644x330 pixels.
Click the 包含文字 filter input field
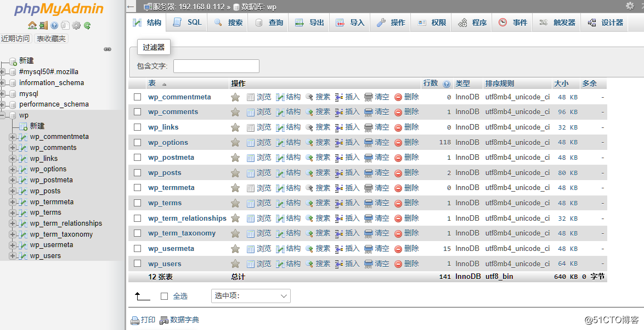click(216, 66)
